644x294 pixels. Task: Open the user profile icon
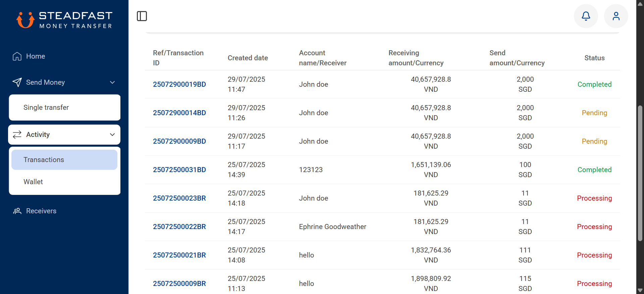point(616,16)
